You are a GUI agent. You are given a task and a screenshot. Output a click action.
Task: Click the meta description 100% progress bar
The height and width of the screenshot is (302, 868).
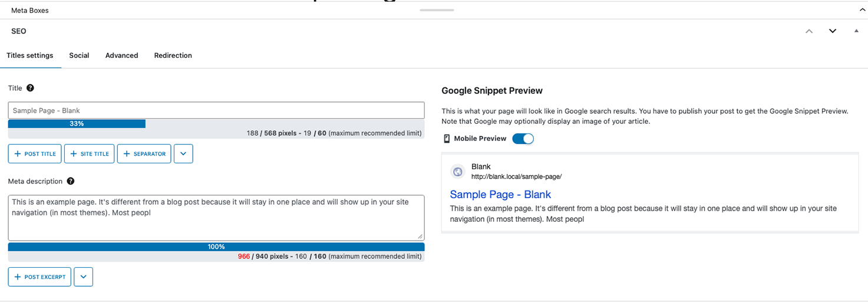tap(216, 247)
